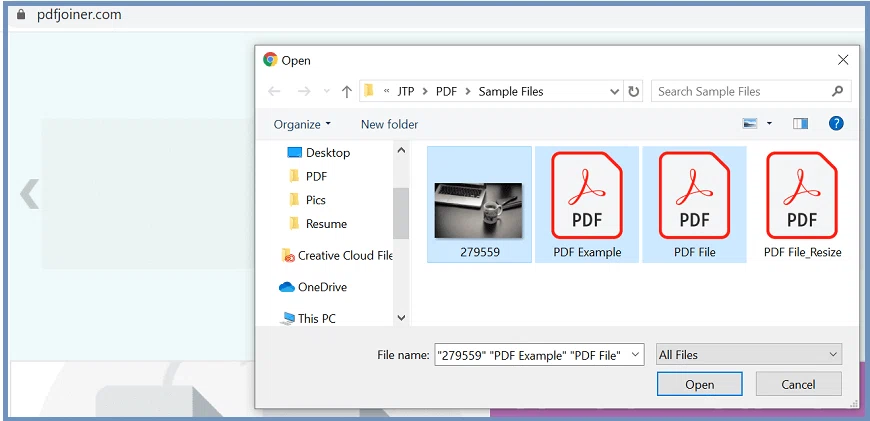
Task: Navigate to PDF in the breadcrumb
Action: coord(446,92)
